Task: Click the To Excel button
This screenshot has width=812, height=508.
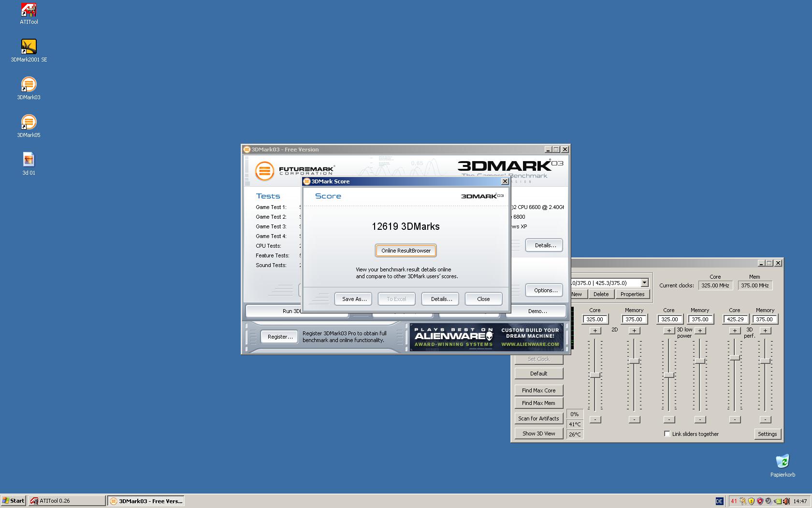Action: click(x=396, y=299)
